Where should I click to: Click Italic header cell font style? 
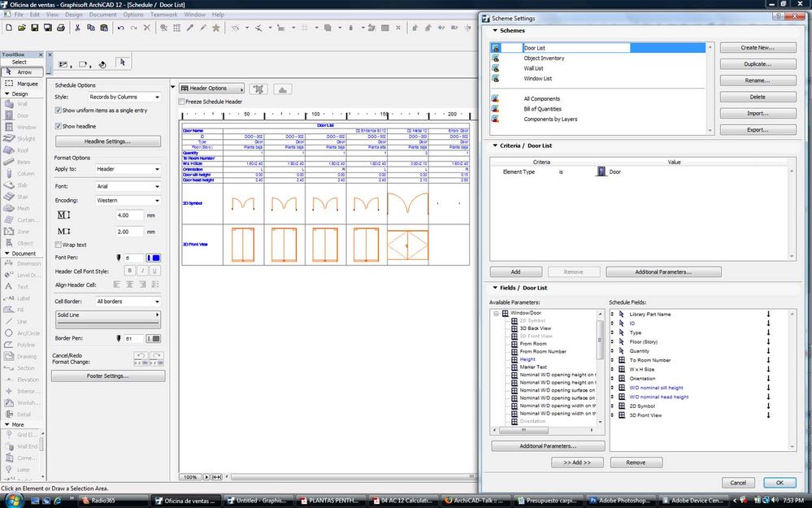[x=141, y=271]
